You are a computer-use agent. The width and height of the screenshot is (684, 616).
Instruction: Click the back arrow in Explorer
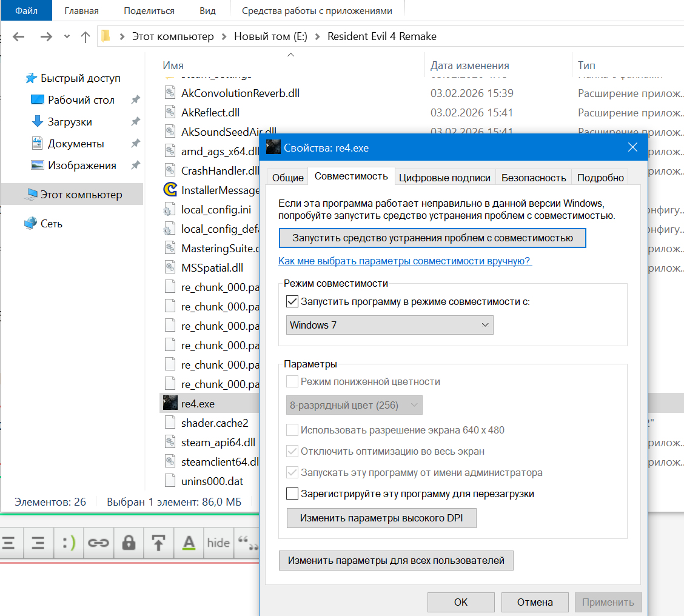pos(18,36)
